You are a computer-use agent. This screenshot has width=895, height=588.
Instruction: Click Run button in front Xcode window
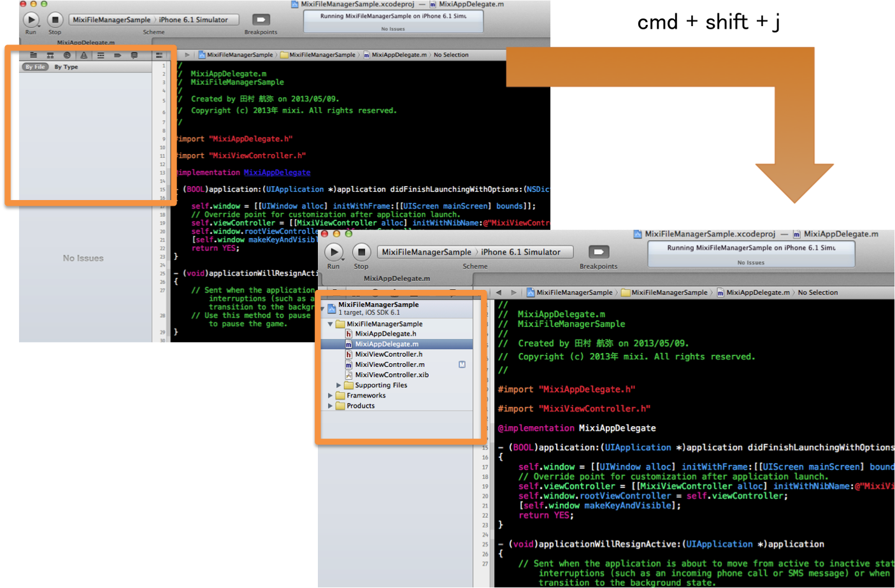334,252
